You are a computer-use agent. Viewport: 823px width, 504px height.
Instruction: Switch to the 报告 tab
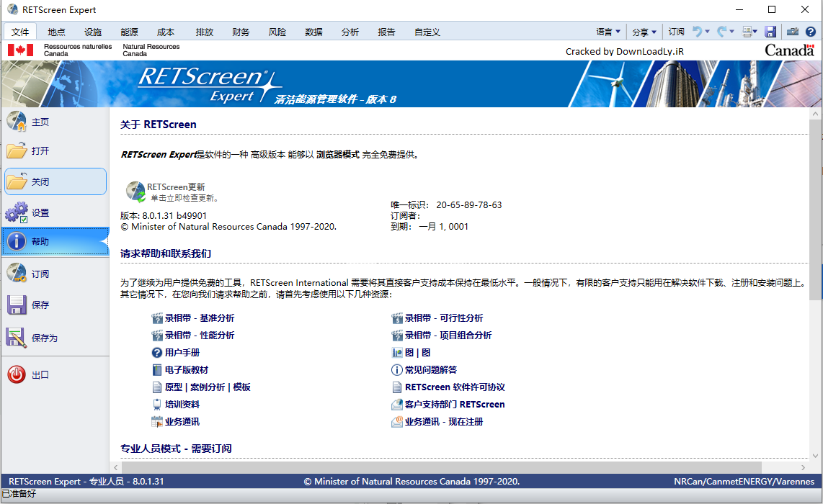(x=386, y=32)
